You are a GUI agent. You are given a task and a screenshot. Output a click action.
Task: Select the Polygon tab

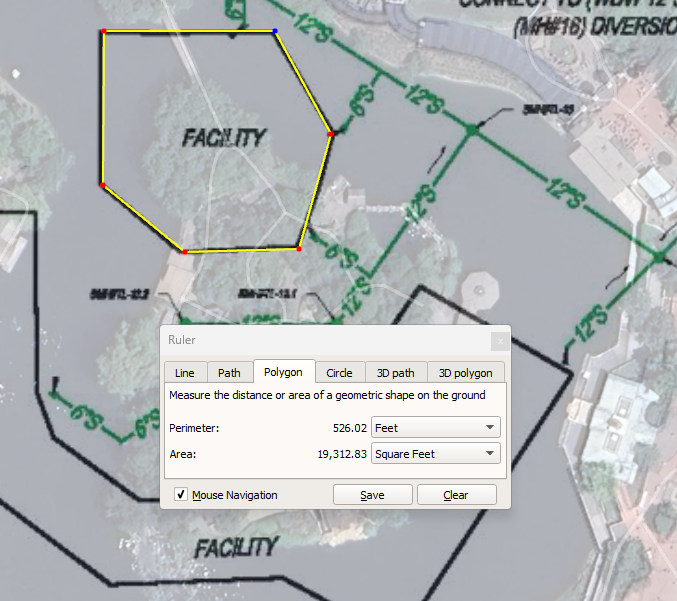tap(283, 372)
